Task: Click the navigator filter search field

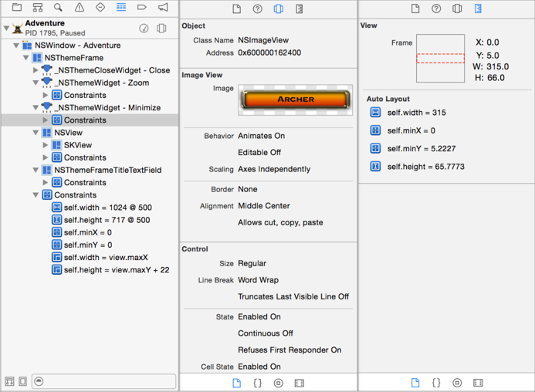Action: (104, 381)
